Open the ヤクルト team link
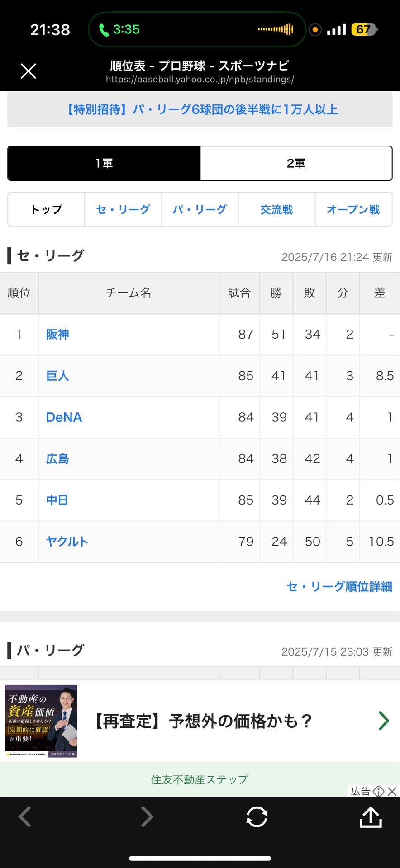 tap(67, 541)
